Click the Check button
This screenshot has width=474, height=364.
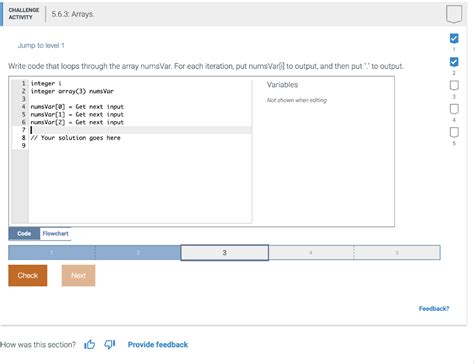pyautogui.click(x=28, y=275)
